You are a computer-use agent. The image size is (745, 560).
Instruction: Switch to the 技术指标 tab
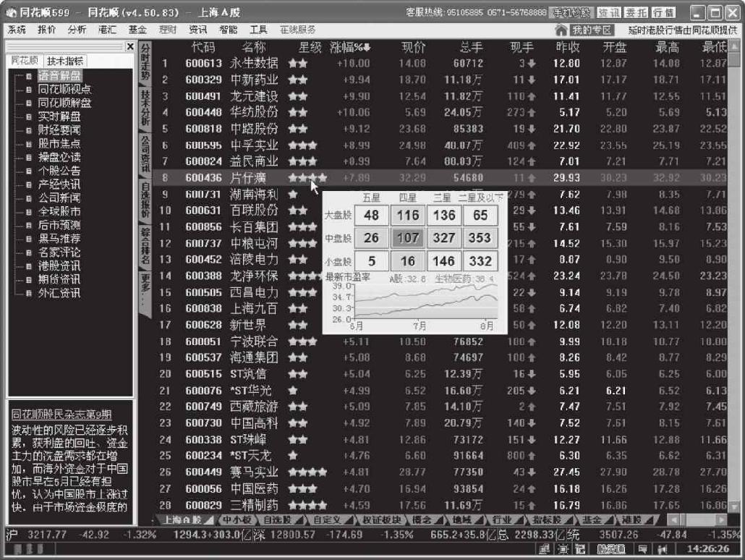click(x=64, y=61)
